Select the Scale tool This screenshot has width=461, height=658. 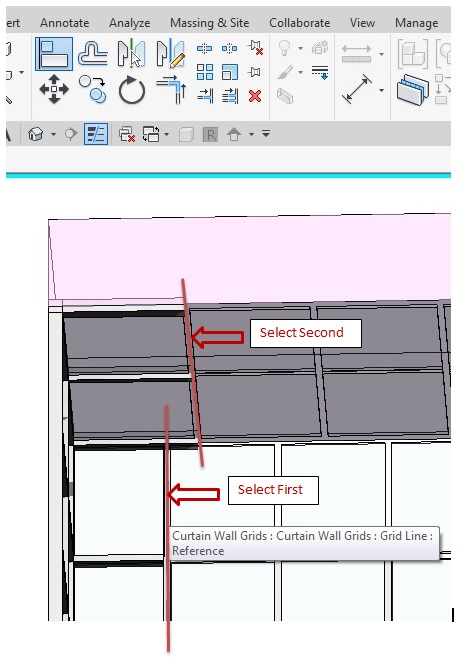tap(230, 72)
